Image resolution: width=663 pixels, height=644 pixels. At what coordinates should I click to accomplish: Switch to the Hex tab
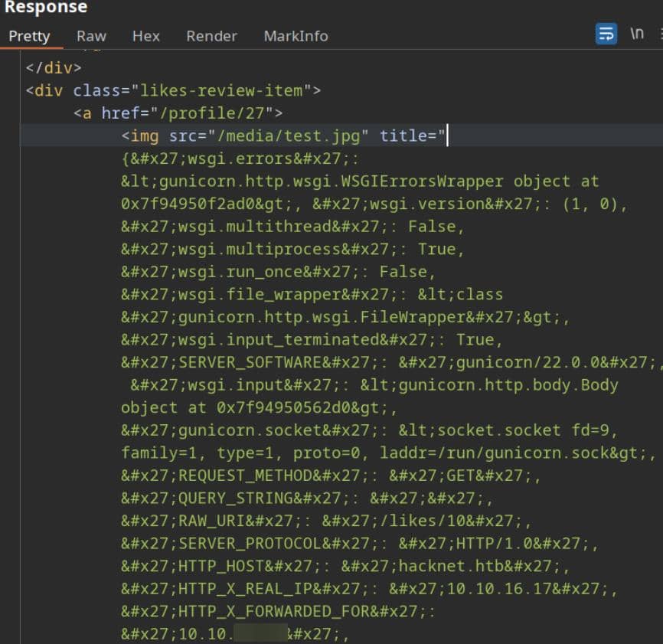[x=145, y=36]
